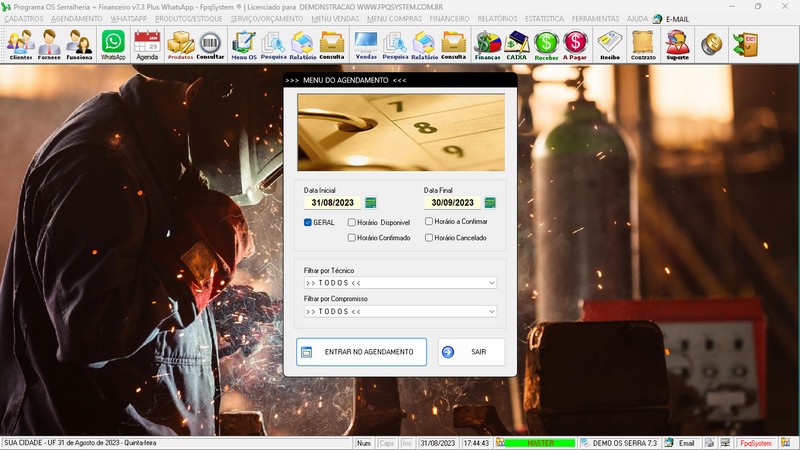Click the green MASTER status indicator
This screenshot has width=800, height=450.
[540, 443]
